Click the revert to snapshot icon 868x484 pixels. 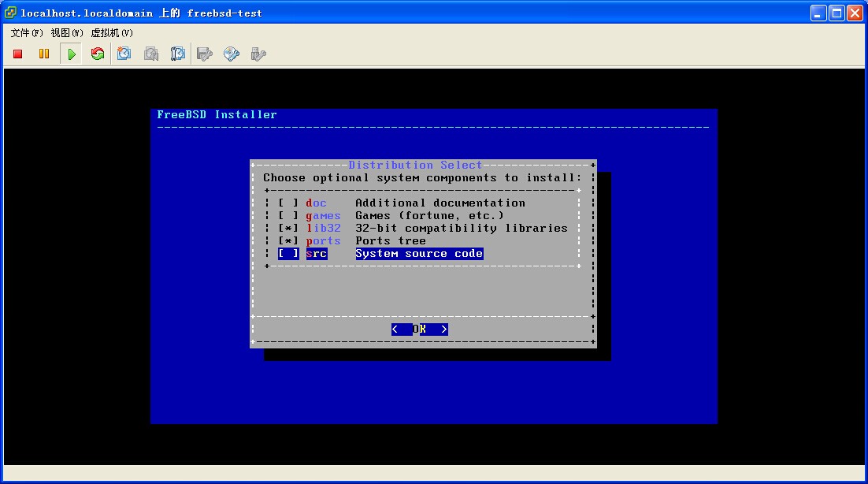[151, 54]
